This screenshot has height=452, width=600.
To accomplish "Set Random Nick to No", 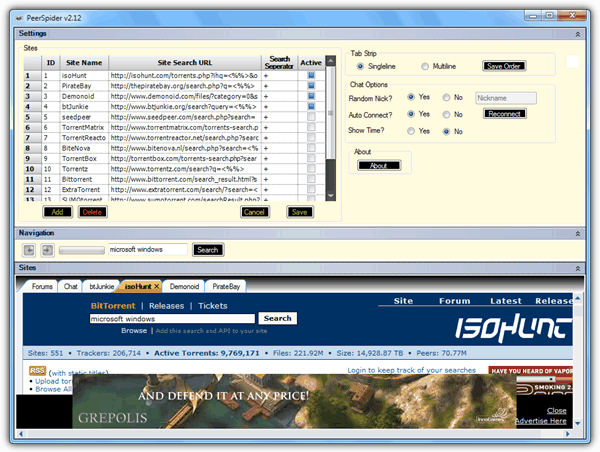I will [446, 98].
